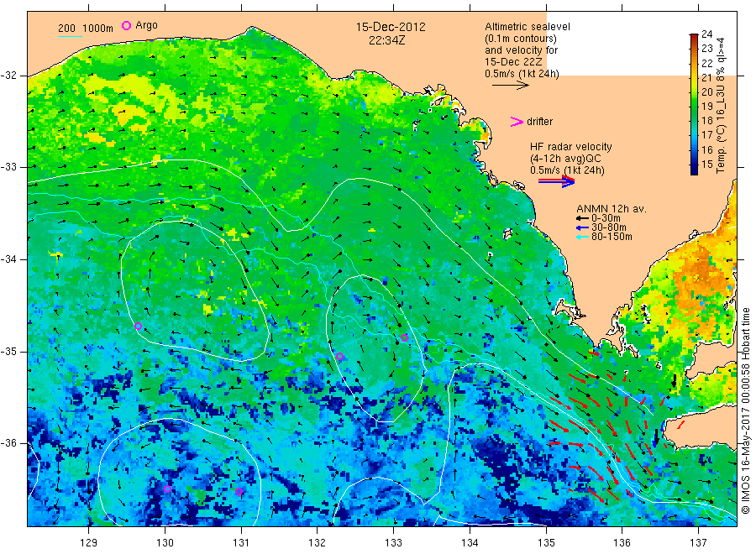The height and width of the screenshot is (554, 756).
Task: Click the 24 label on the temperature scale
Action: (x=706, y=34)
